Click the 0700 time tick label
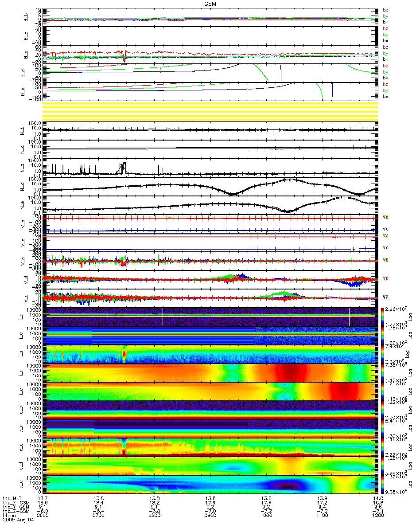 (98, 516)
